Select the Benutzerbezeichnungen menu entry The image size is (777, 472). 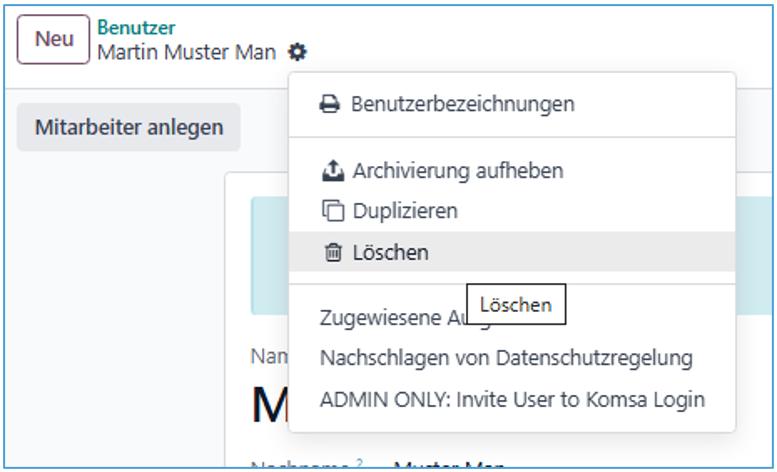[x=462, y=104]
